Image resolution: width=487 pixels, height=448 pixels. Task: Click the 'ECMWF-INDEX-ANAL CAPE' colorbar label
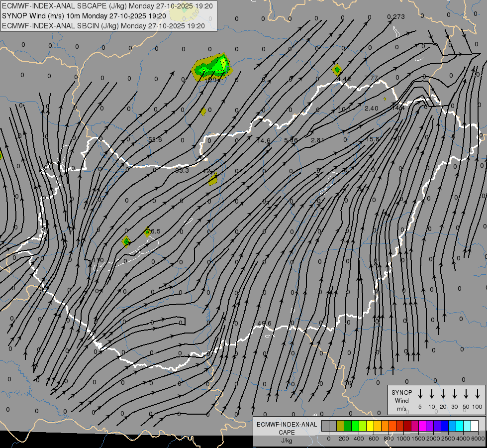click(x=287, y=428)
